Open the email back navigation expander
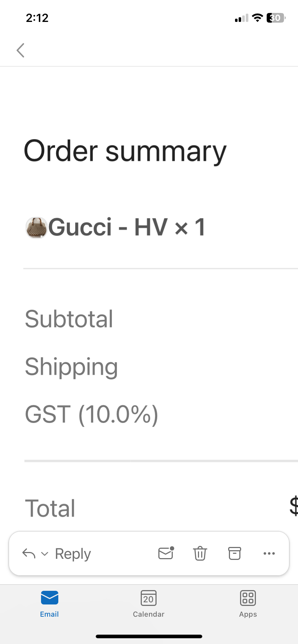Image resolution: width=298 pixels, height=644 pixels. click(20, 50)
